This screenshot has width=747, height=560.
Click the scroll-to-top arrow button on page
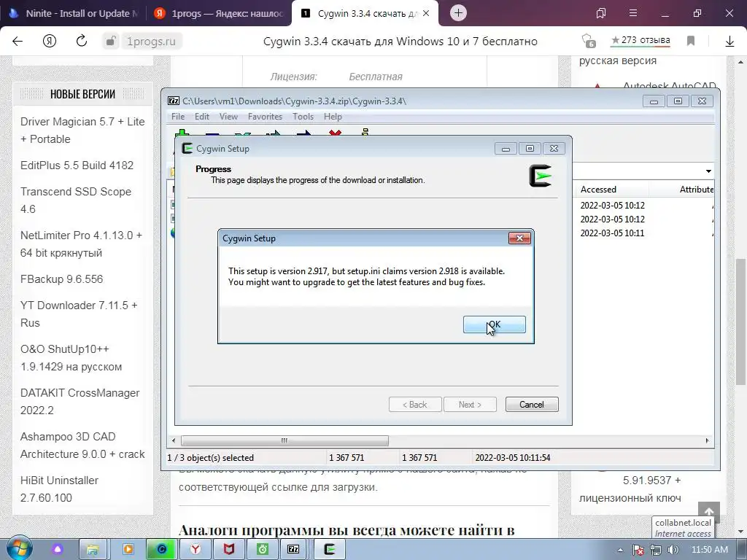pos(709,512)
